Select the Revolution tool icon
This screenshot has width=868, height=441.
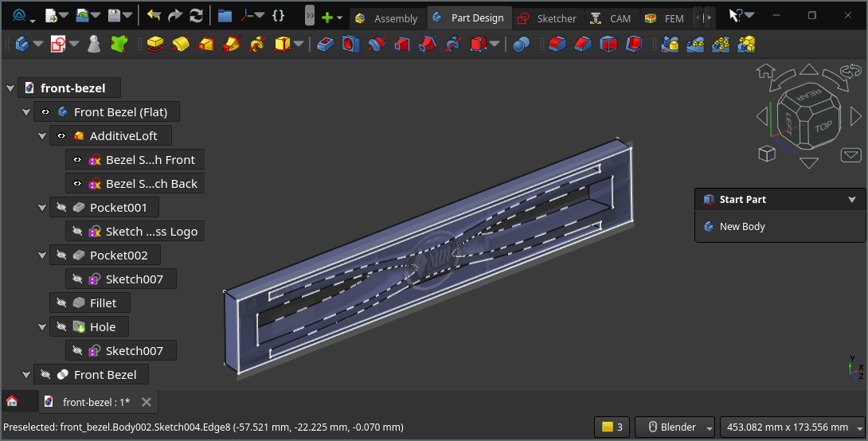point(181,45)
